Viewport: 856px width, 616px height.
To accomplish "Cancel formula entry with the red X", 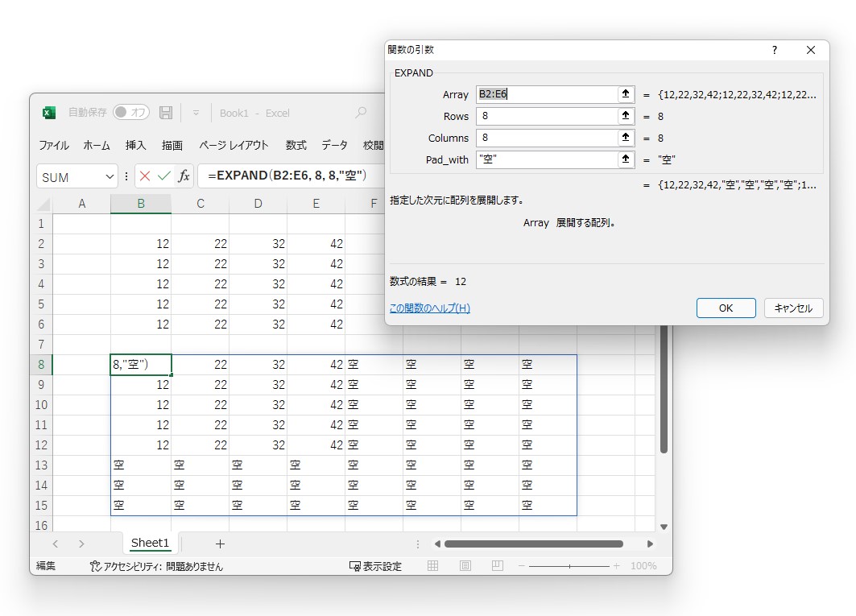I will [x=145, y=176].
